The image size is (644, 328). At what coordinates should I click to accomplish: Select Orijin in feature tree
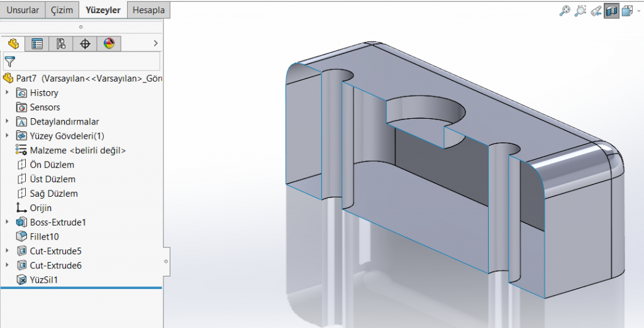point(41,208)
